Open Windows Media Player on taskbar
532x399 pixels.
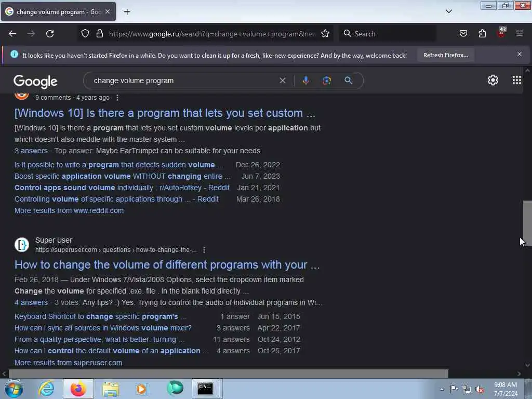(x=142, y=389)
